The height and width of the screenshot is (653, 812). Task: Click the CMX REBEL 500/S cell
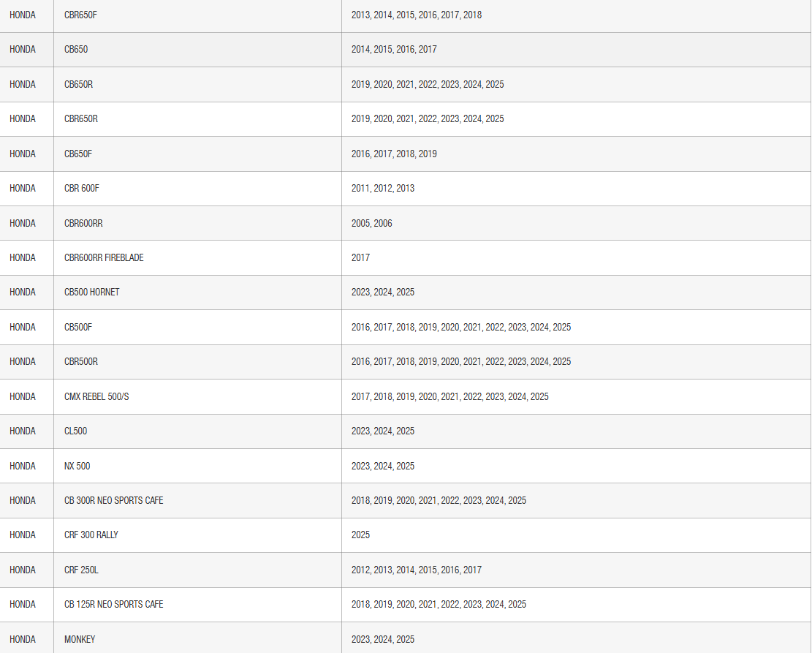tap(96, 396)
